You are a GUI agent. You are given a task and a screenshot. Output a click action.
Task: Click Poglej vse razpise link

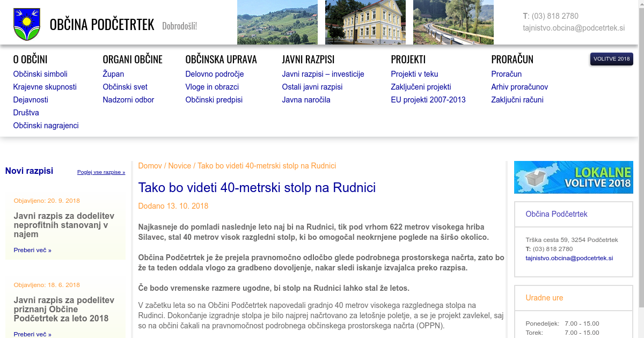(x=101, y=172)
